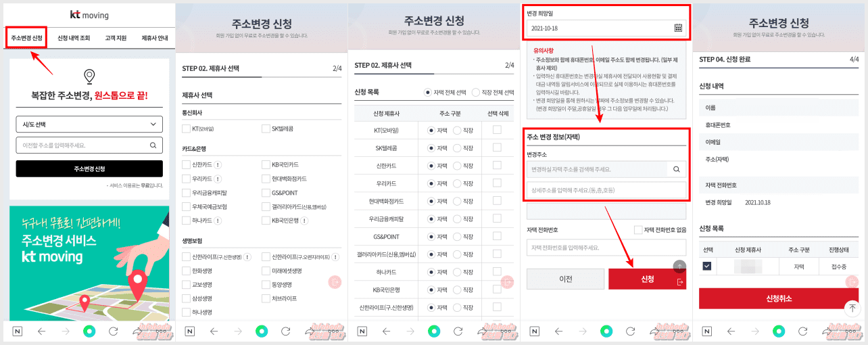Open the 2021-10-18 date picker field
Image resolution: width=868 pixels, height=345 pixels.
(x=606, y=28)
